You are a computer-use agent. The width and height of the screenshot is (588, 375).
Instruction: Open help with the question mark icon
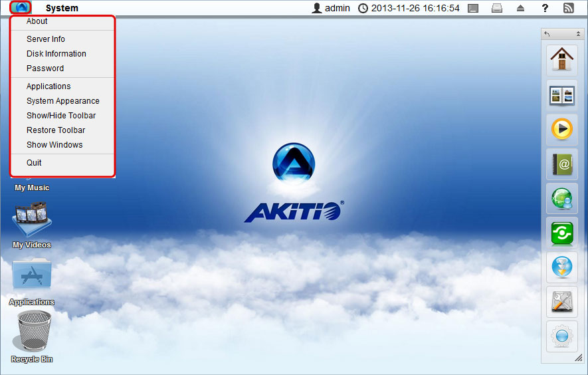click(x=545, y=8)
